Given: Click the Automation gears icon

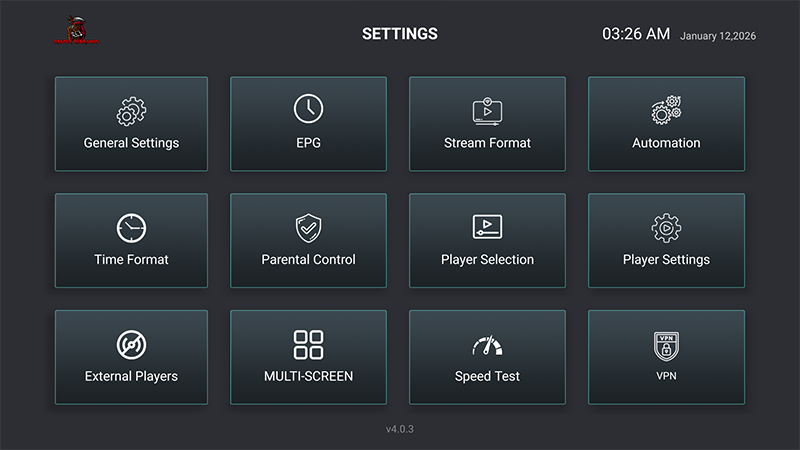Looking at the screenshot, I should coord(666,110).
